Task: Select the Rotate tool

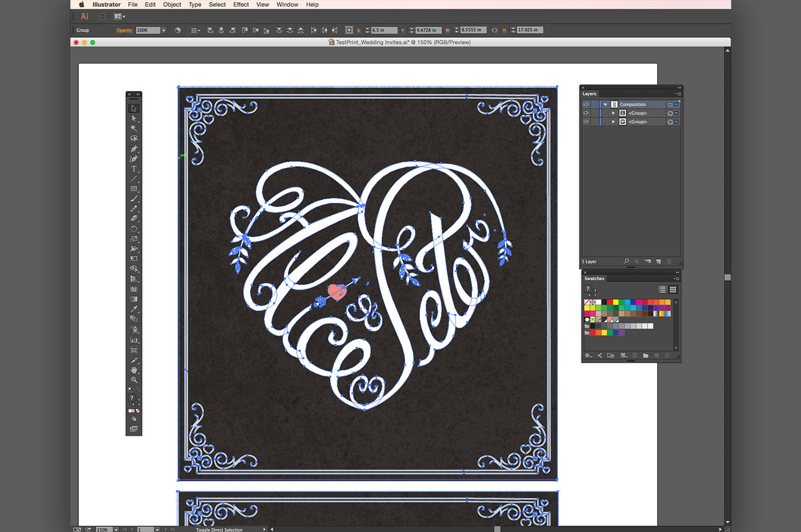Action: (x=134, y=229)
